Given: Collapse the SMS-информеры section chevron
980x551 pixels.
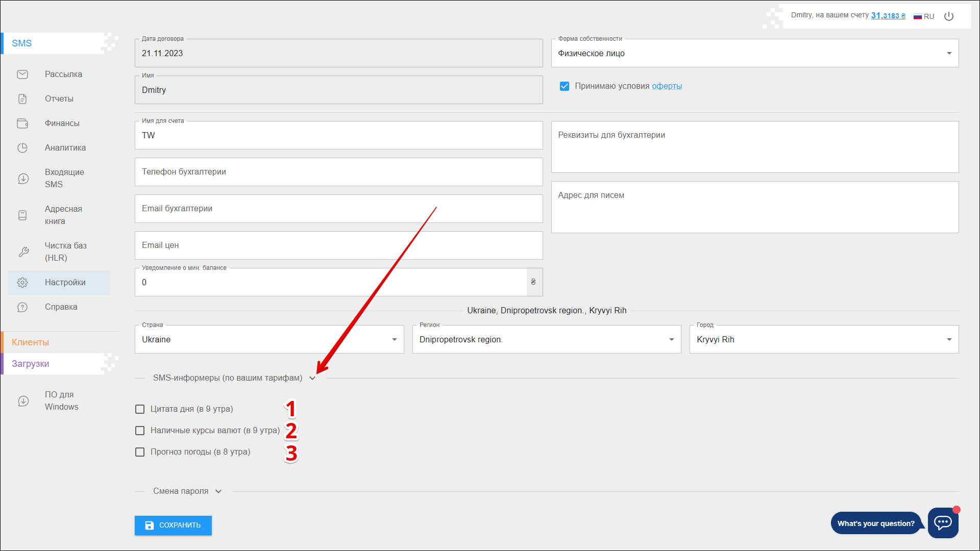Looking at the screenshot, I should click(x=312, y=378).
